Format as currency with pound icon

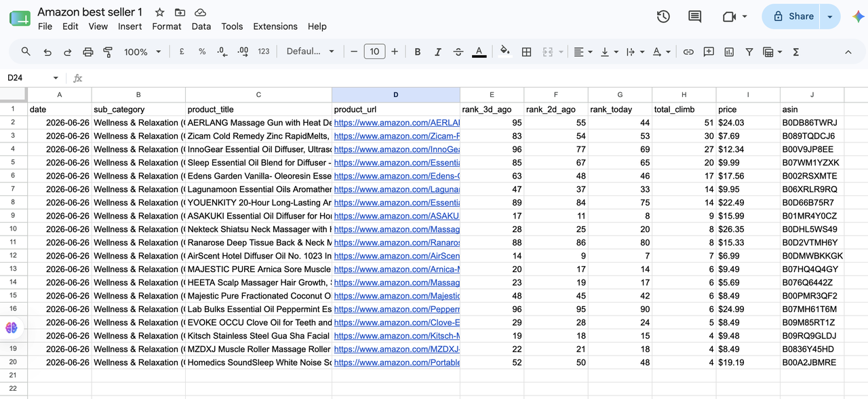tap(182, 52)
